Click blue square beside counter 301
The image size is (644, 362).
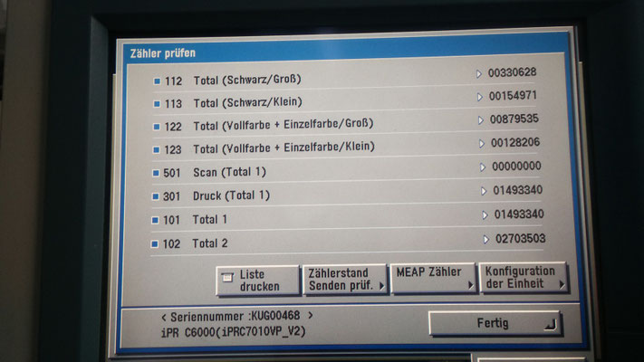[x=155, y=196]
